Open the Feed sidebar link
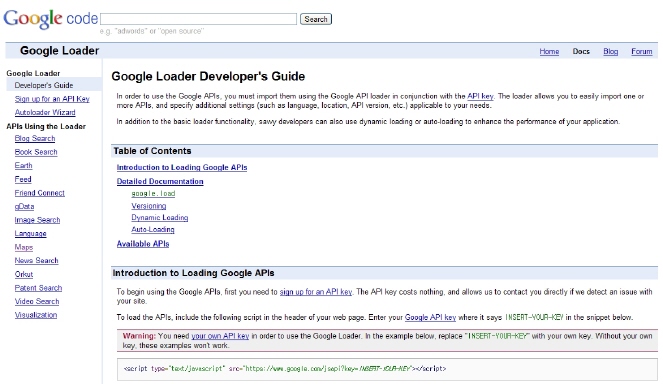The image size is (663, 384). pos(23,179)
